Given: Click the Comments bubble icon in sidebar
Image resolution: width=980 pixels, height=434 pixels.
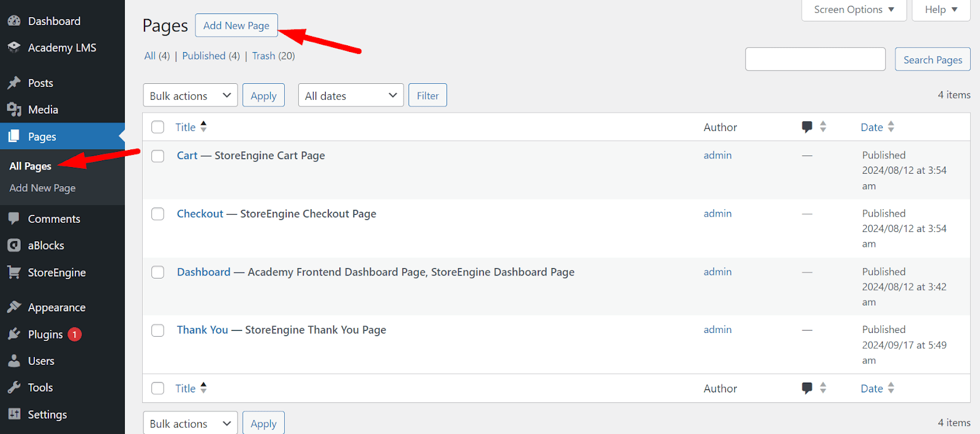Looking at the screenshot, I should (x=14, y=219).
